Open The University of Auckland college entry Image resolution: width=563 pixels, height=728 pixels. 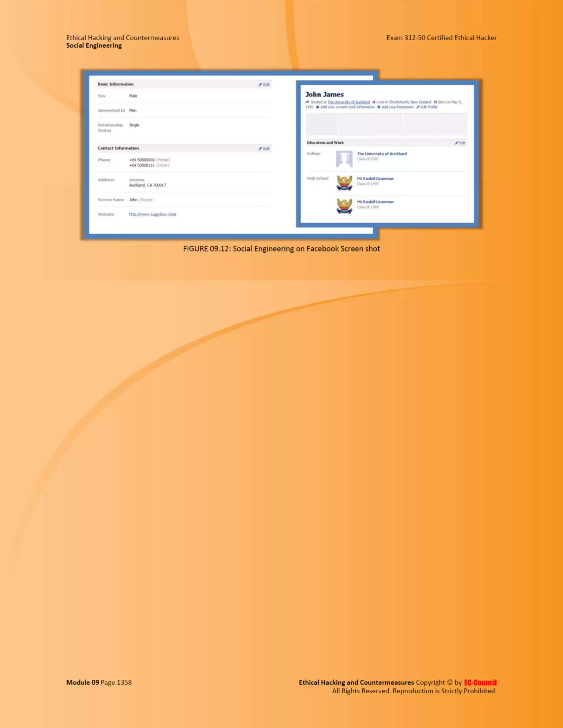click(x=382, y=154)
